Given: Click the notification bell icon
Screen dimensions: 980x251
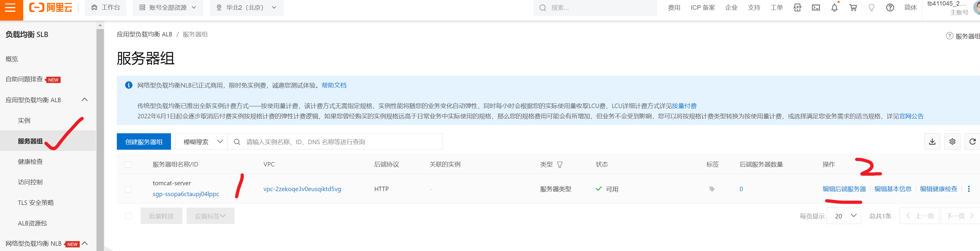Looking at the screenshot, I should tap(834, 8).
